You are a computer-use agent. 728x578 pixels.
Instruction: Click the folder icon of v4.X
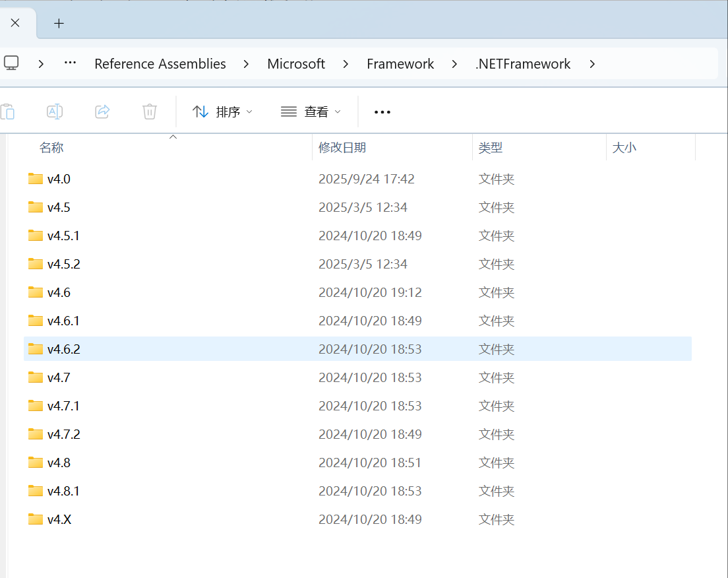[x=36, y=519]
